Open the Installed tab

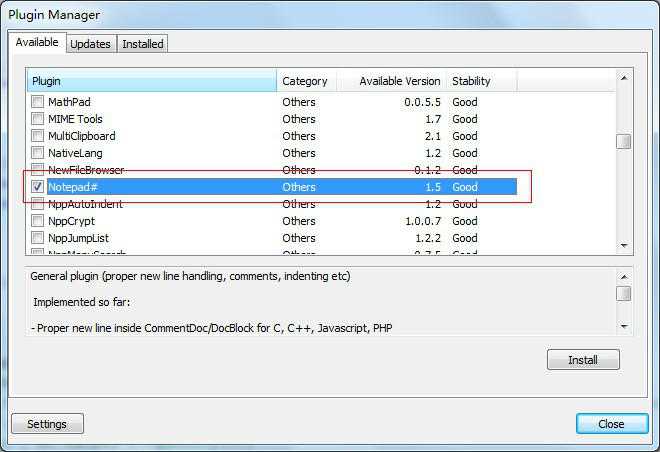(x=143, y=44)
